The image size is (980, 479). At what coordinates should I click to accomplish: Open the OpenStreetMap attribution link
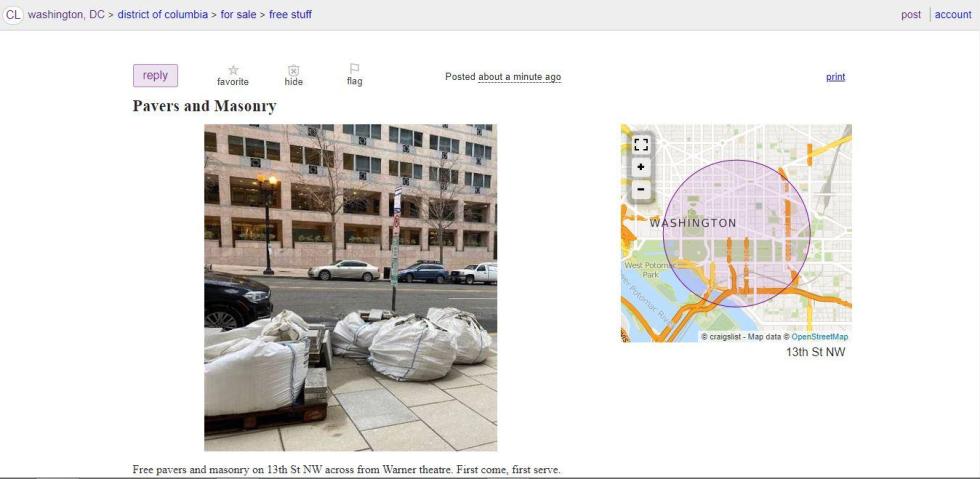820,336
